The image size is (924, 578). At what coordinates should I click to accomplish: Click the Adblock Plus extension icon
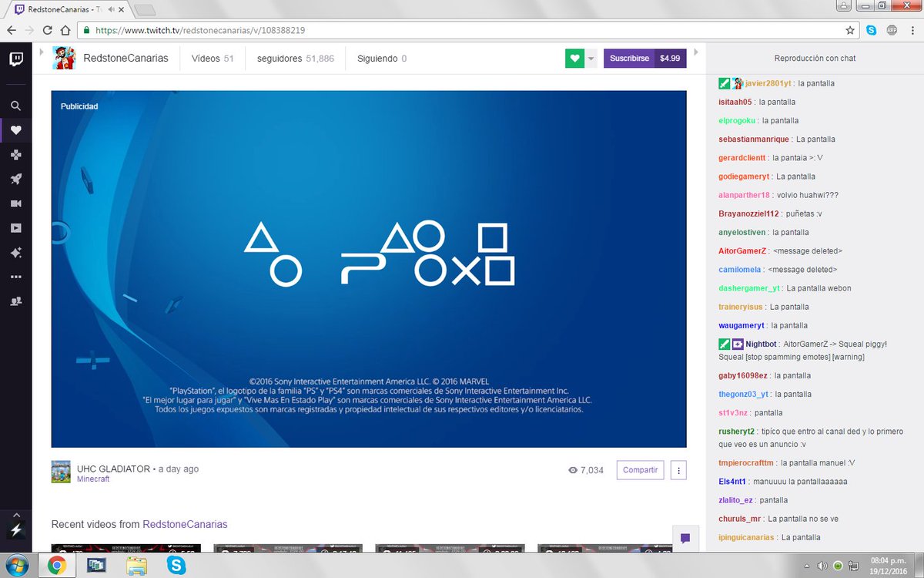tap(892, 30)
